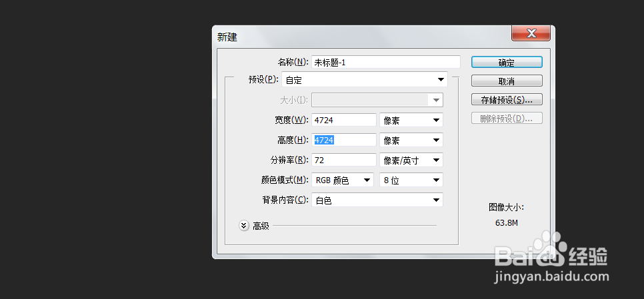
Task: Open the 颜色模式 dropdown RGB 颜色
Action: click(x=343, y=180)
